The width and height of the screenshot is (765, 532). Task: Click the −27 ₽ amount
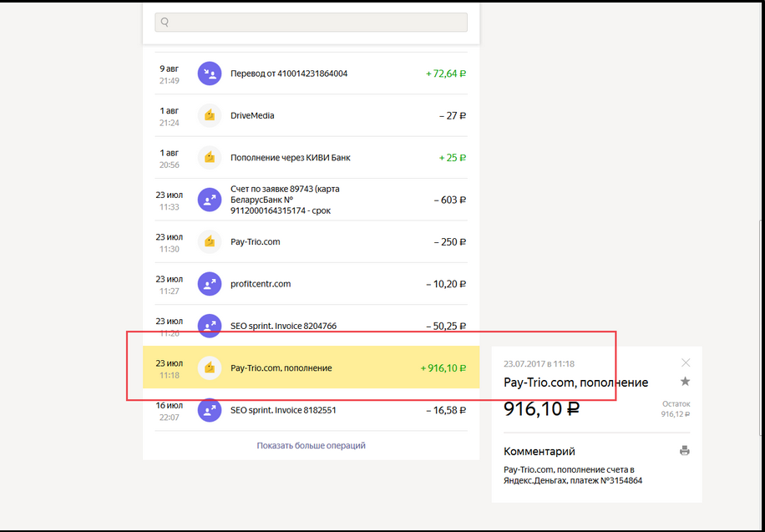click(453, 116)
